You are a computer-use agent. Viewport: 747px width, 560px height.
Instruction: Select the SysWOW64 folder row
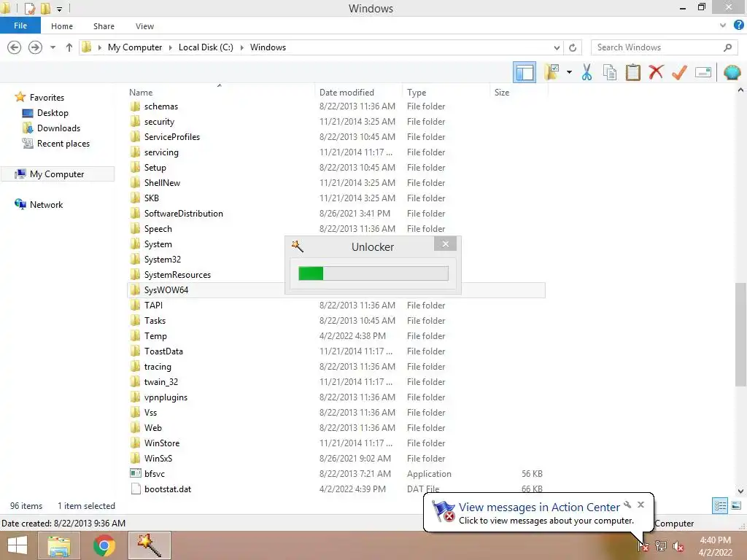pyautogui.click(x=336, y=290)
